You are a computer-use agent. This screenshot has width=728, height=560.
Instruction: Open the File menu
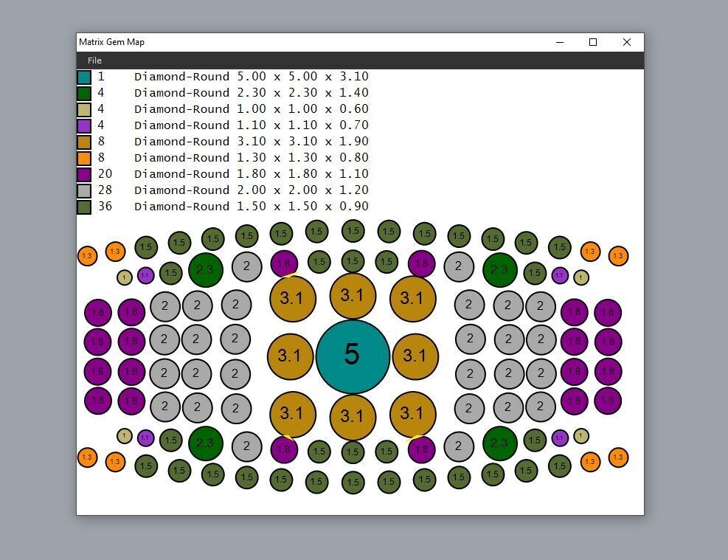pos(94,61)
